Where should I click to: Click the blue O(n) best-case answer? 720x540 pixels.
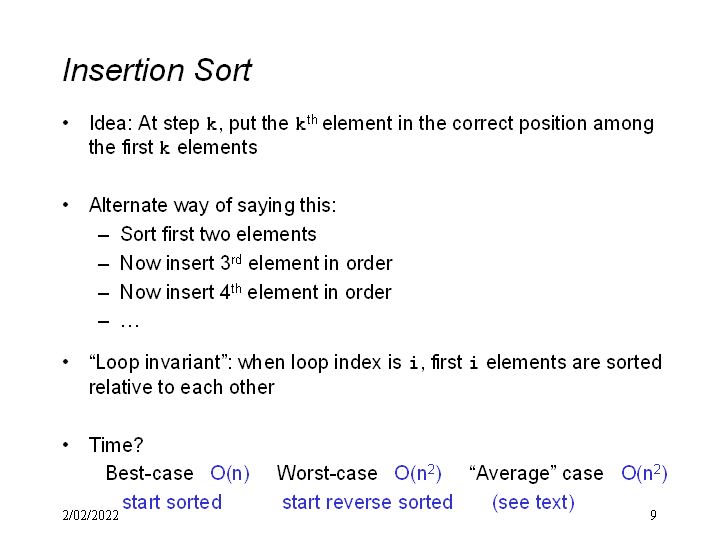[230, 473]
